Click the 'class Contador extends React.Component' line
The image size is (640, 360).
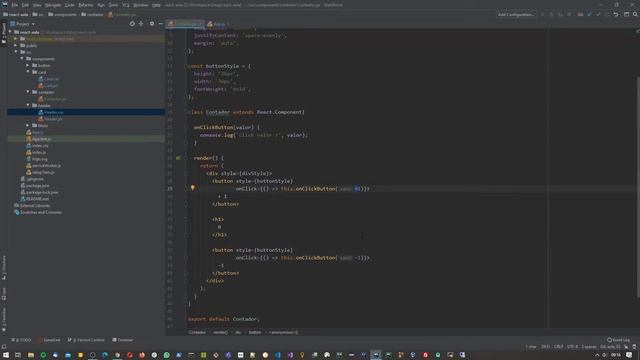tap(246, 112)
